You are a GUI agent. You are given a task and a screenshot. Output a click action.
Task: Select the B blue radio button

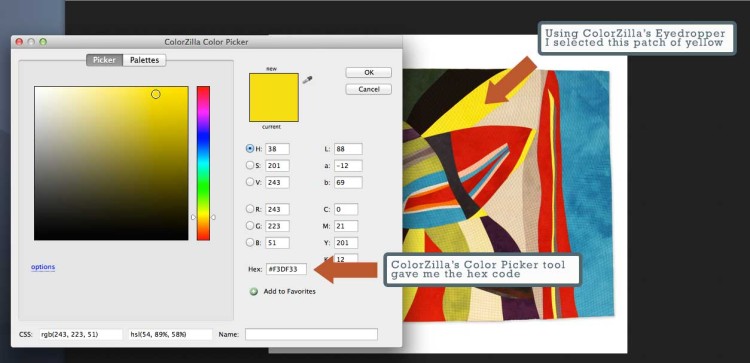tap(250, 242)
